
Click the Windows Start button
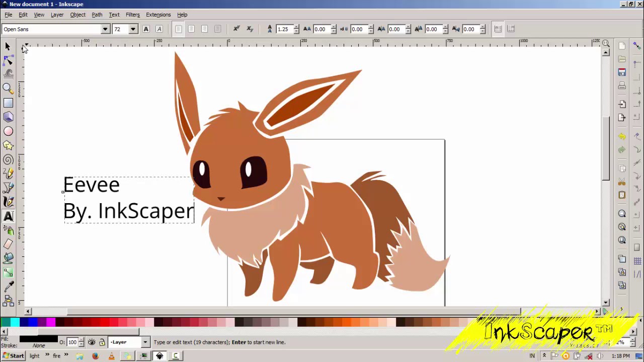click(13, 356)
